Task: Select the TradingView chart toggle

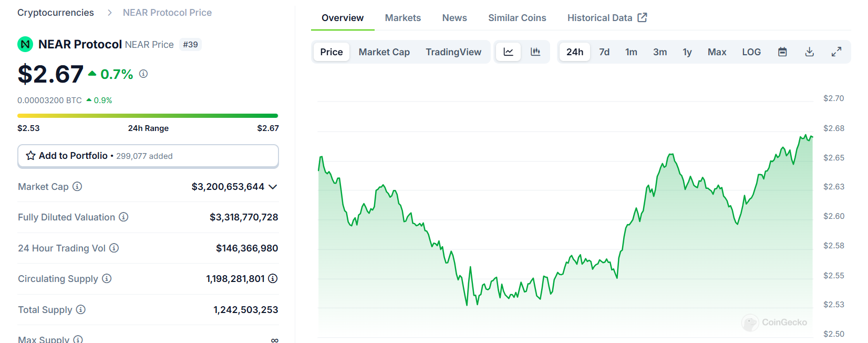Action: click(x=453, y=52)
